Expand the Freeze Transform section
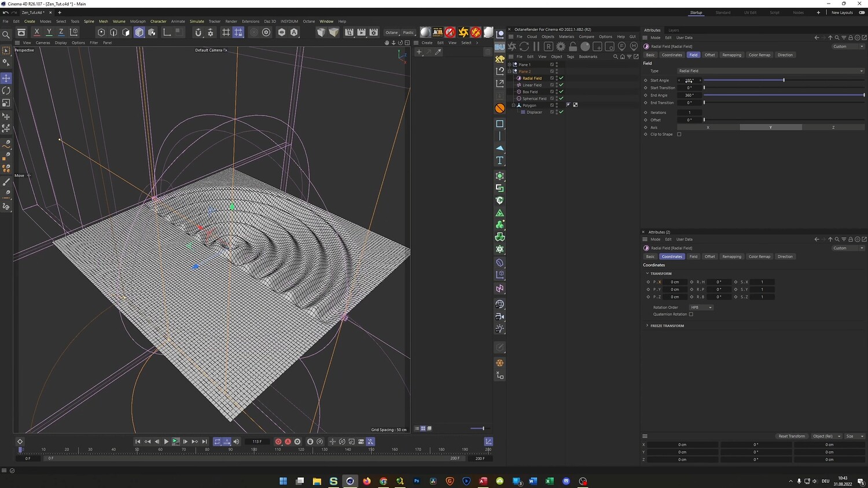The height and width of the screenshot is (488, 868). [x=667, y=326]
